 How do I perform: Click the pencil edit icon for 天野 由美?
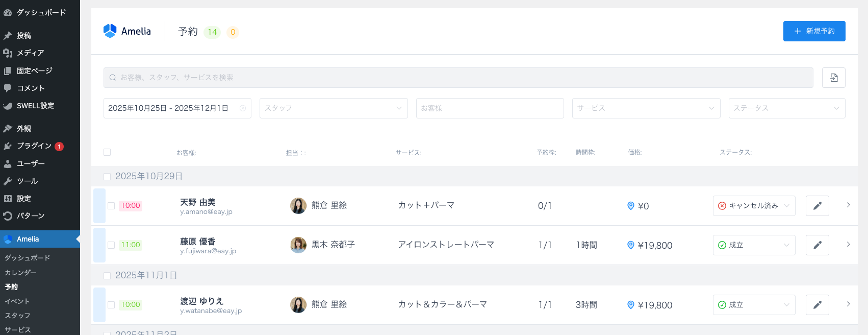(817, 206)
